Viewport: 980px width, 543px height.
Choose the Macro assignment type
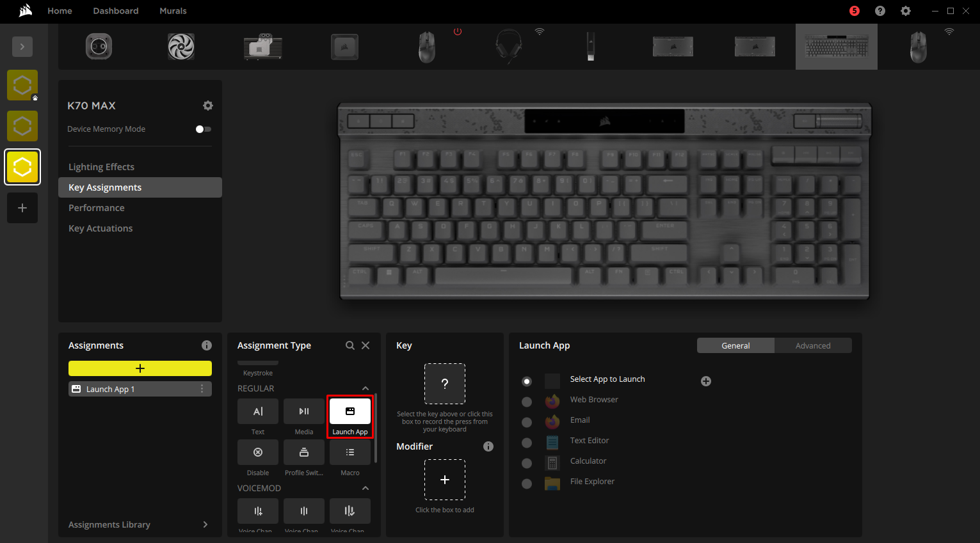click(x=349, y=452)
